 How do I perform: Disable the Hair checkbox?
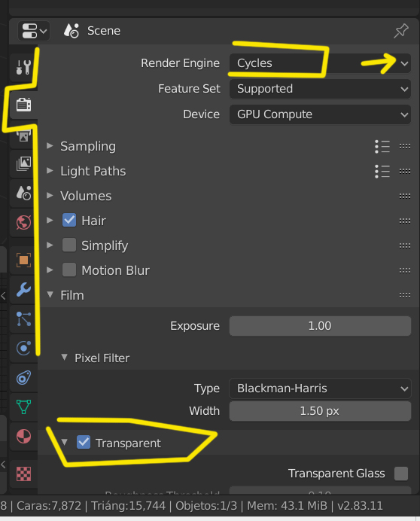pyautogui.click(x=69, y=221)
